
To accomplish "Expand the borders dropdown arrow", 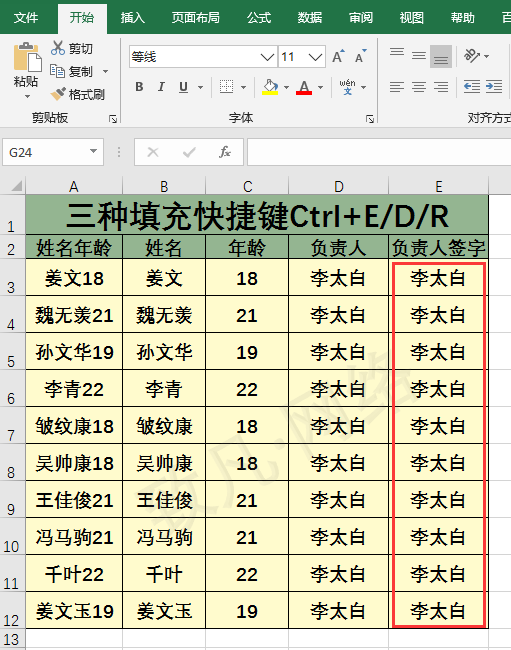I will pos(243,87).
